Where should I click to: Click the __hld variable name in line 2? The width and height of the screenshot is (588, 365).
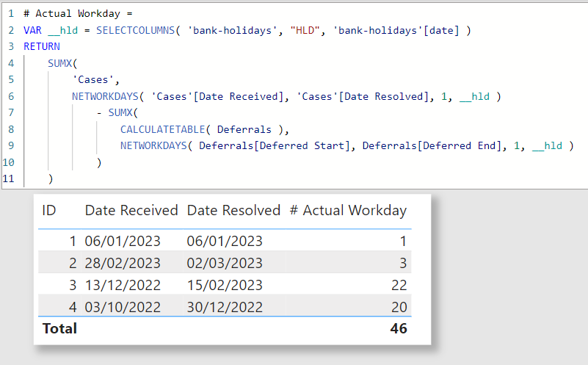(x=63, y=30)
